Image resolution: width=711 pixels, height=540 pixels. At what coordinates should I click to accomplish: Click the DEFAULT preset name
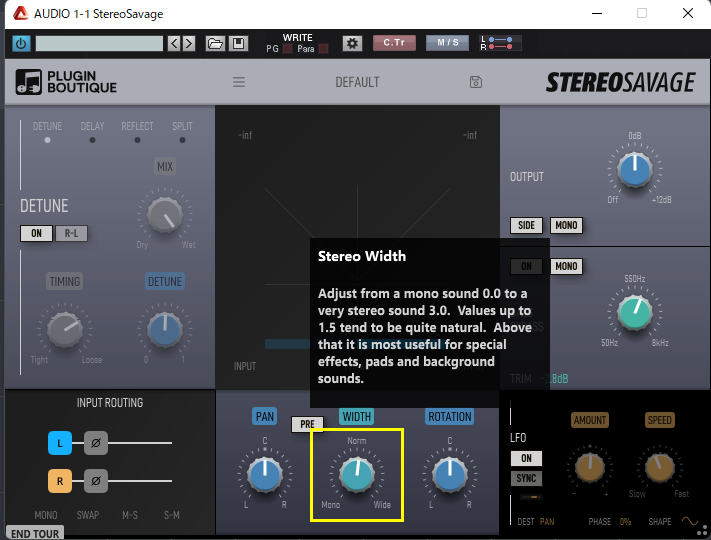click(x=357, y=82)
